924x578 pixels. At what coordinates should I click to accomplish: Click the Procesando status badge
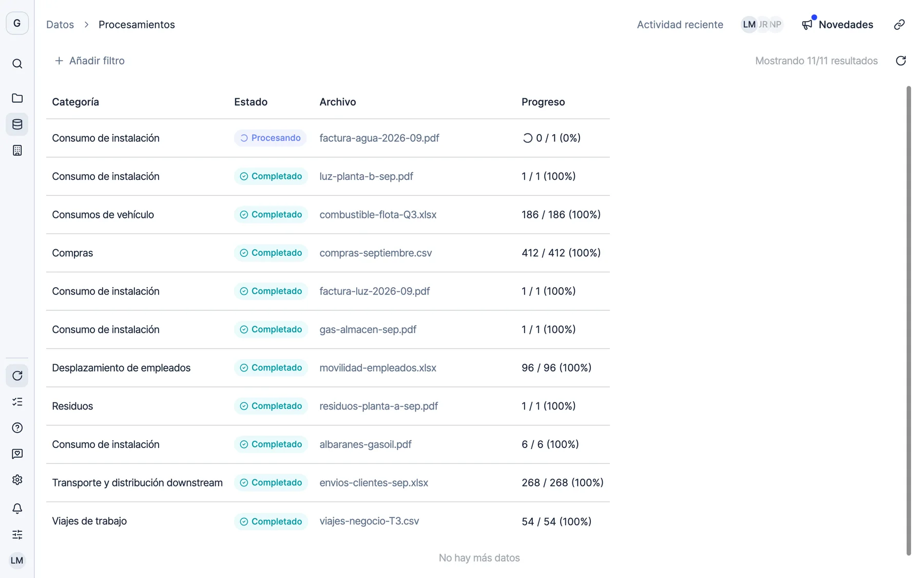point(270,138)
